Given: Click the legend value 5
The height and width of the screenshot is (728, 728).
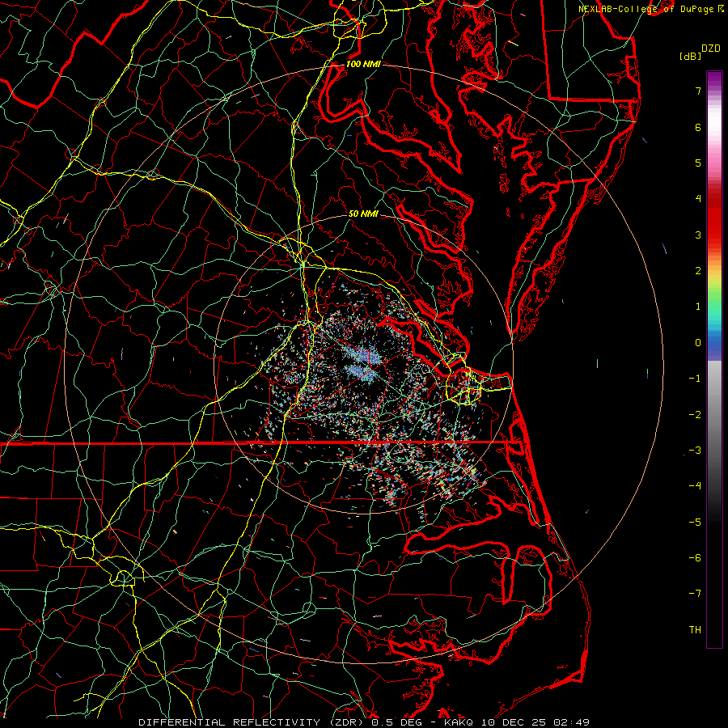Looking at the screenshot, I should click(x=698, y=163).
